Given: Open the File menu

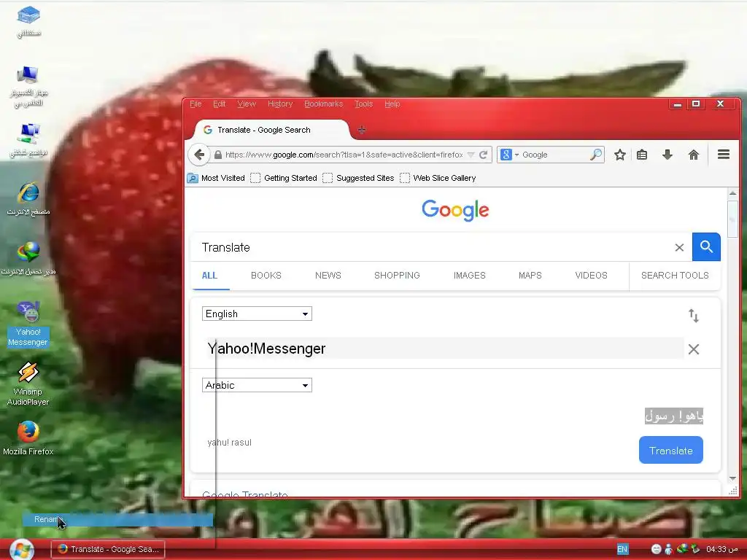Looking at the screenshot, I should [x=196, y=104].
